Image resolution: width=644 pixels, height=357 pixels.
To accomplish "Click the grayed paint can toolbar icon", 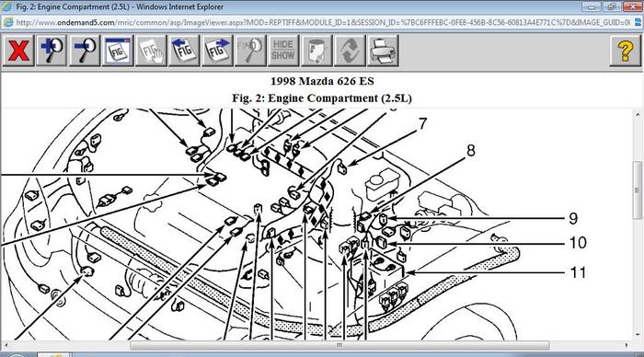I will tap(316, 51).
